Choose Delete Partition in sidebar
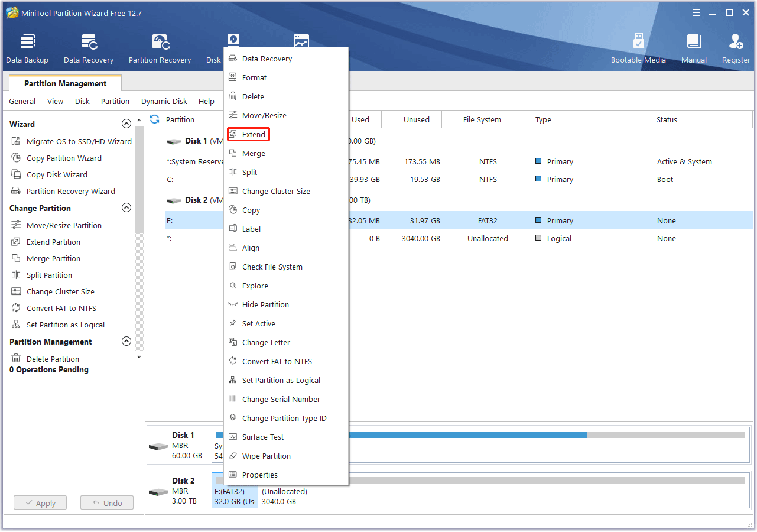Viewport: 757px width, 532px height. [x=45, y=359]
